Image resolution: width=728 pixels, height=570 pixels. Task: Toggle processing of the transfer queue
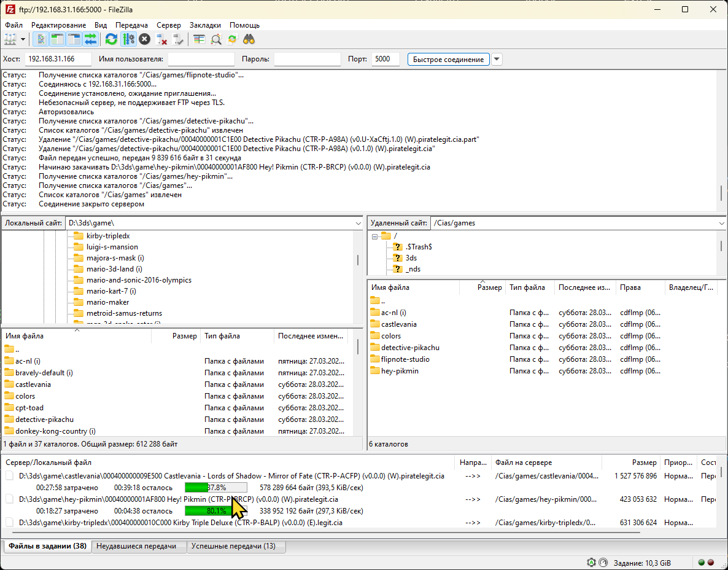tap(128, 39)
